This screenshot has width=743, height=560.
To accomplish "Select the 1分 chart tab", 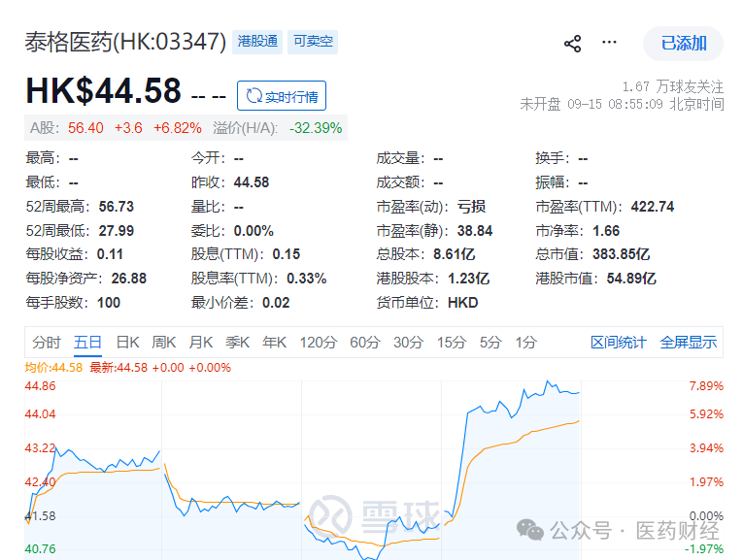I will [x=526, y=342].
